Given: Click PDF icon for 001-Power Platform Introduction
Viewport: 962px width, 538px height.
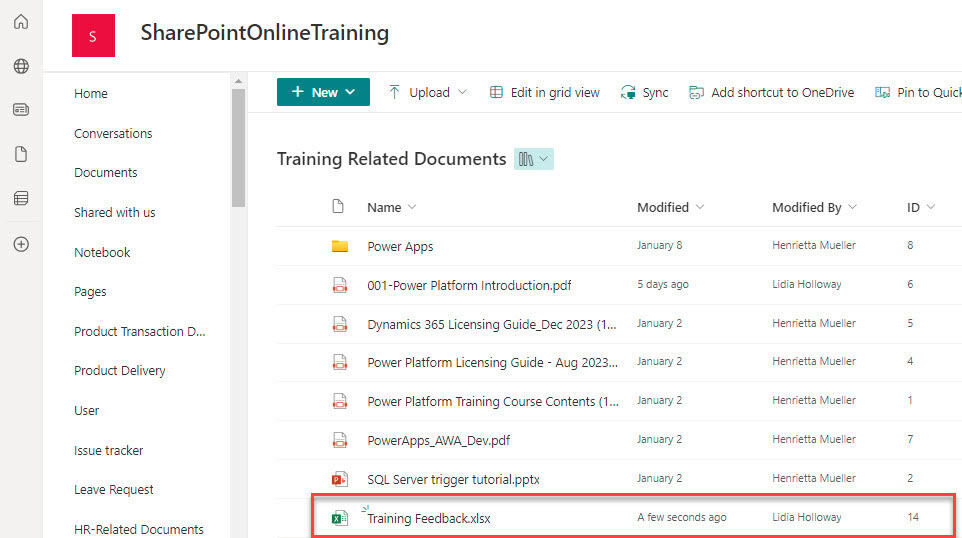Looking at the screenshot, I should coord(339,285).
